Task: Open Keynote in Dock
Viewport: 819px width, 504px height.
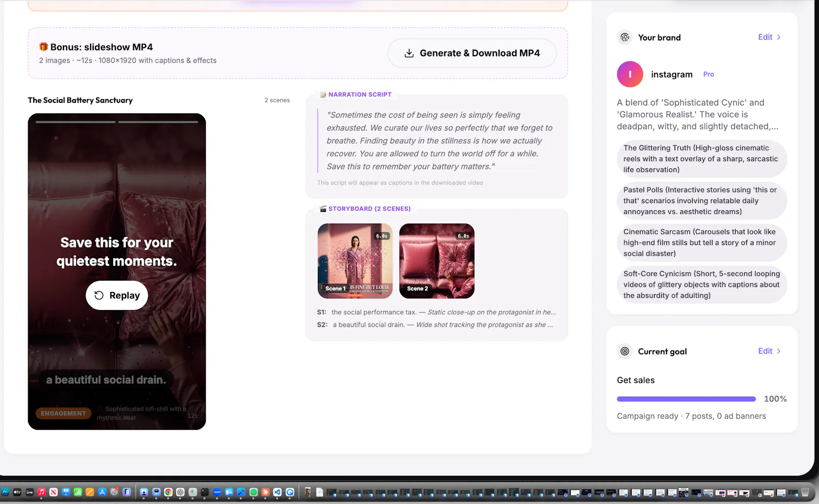Action: [x=66, y=492]
